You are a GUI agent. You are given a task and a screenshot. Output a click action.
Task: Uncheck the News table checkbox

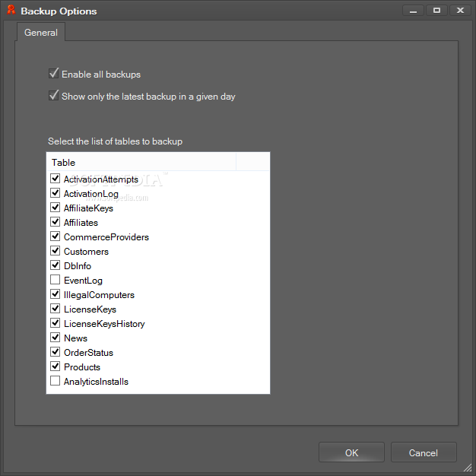55,338
